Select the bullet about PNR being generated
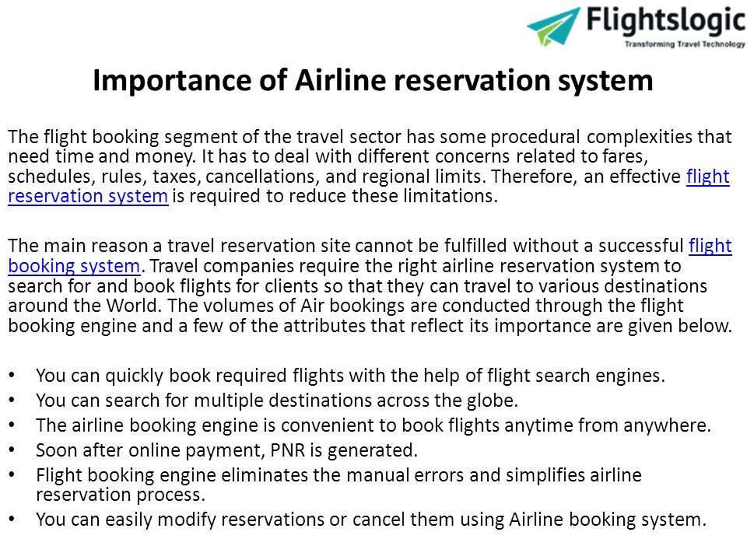 tap(226, 450)
